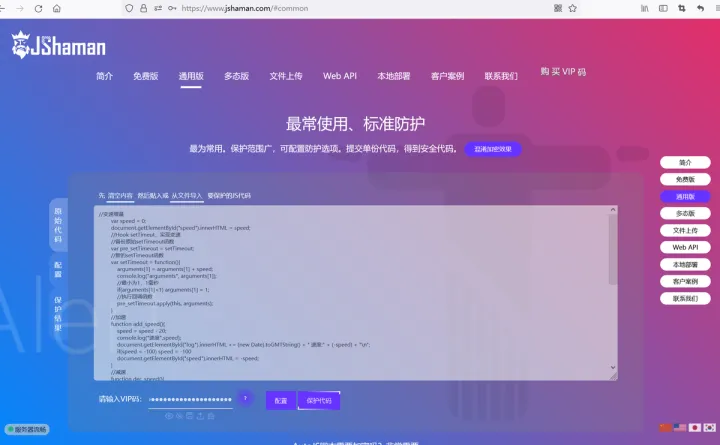This screenshot has height=445, width=720.
Task: Click the code textarea scrollbar thumb
Action: pyautogui.click(x=613, y=249)
